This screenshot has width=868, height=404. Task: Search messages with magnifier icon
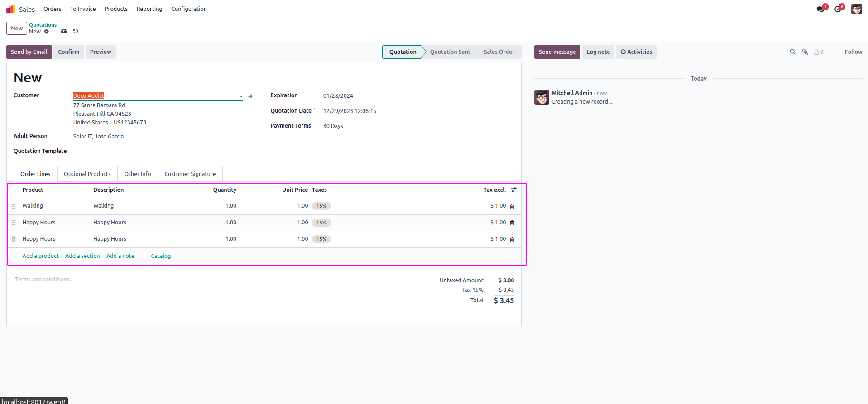tap(792, 52)
